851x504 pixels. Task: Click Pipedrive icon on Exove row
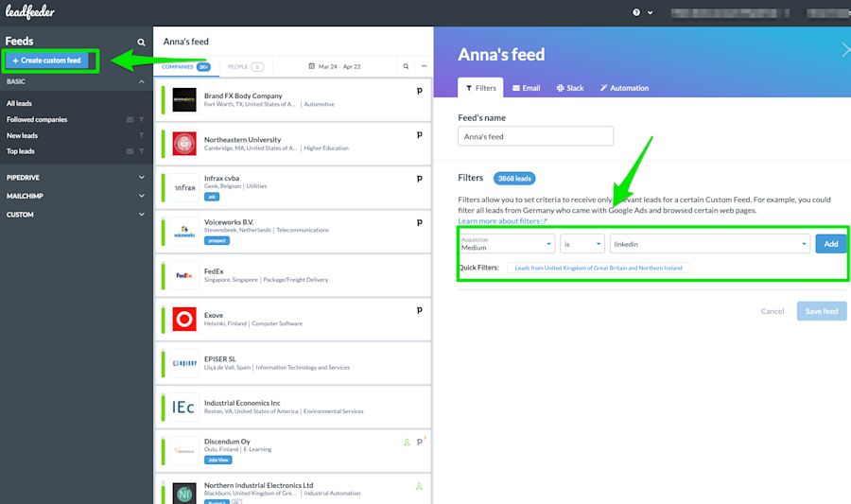(420, 310)
